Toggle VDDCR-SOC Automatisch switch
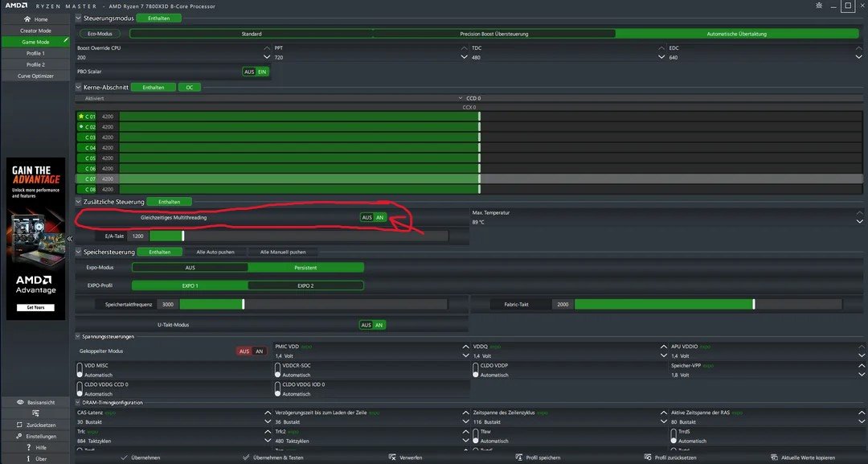 click(x=278, y=370)
